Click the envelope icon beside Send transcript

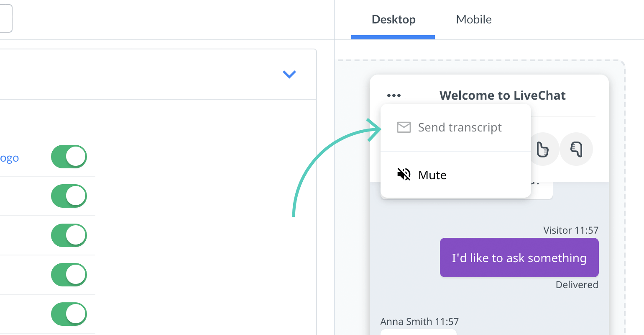pos(404,127)
